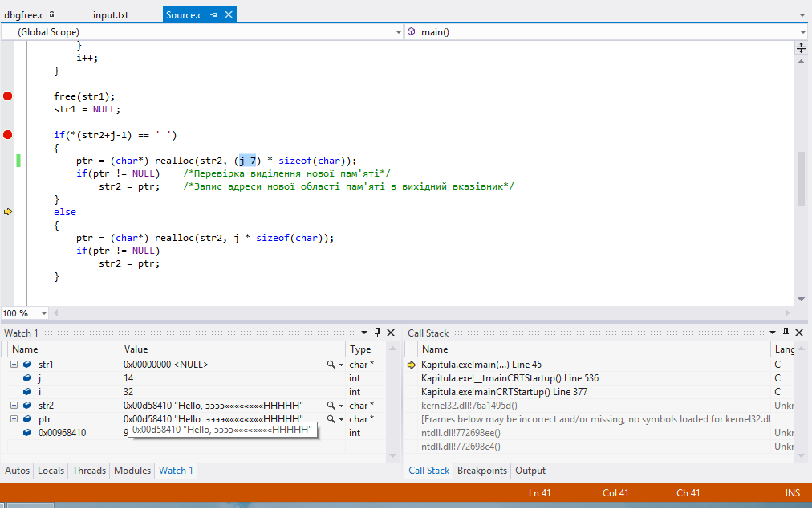This screenshot has width=812, height=510.
Task: Expand the str1 watch entry
Action: (x=14, y=365)
